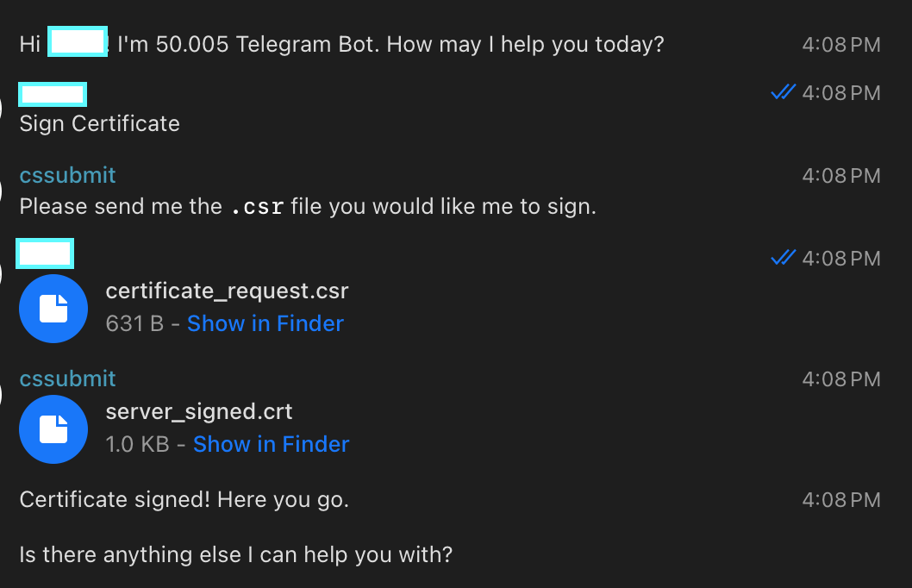Click read-receipt checkmarks beside the .csr upload
The height and width of the screenshot is (588, 912).
click(x=783, y=258)
